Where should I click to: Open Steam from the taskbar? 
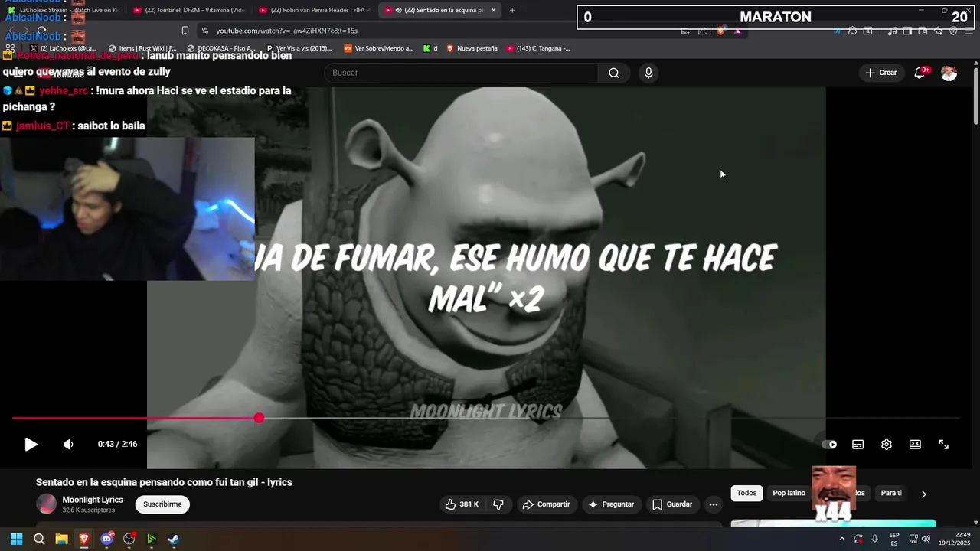click(174, 539)
